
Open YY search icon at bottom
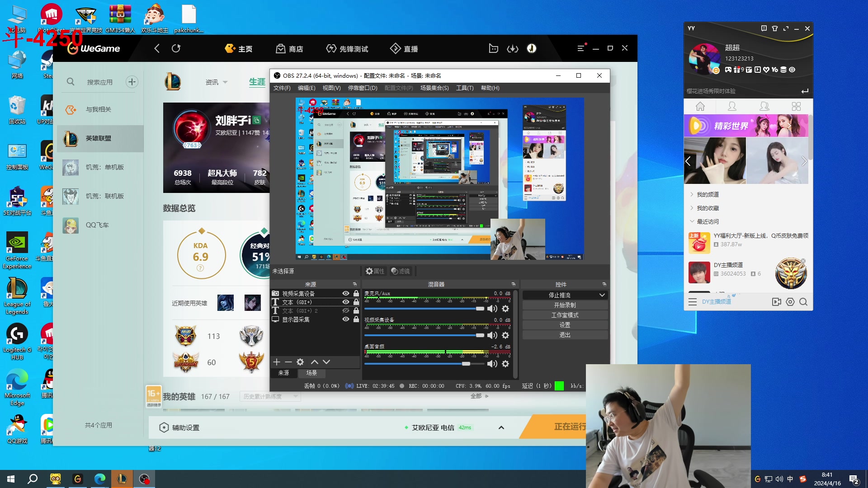tap(803, 302)
